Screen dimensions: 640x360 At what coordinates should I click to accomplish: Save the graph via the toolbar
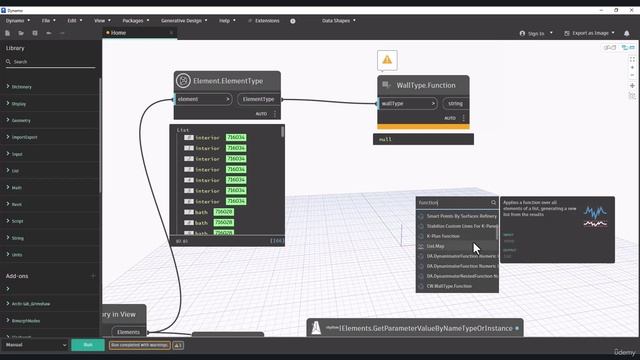point(35,33)
